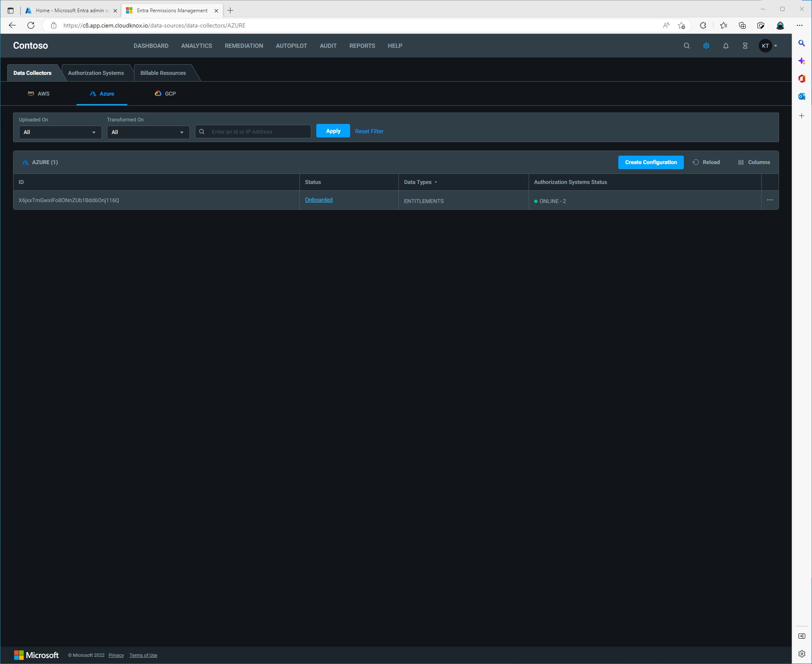Open the notifications bell icon

726,46
